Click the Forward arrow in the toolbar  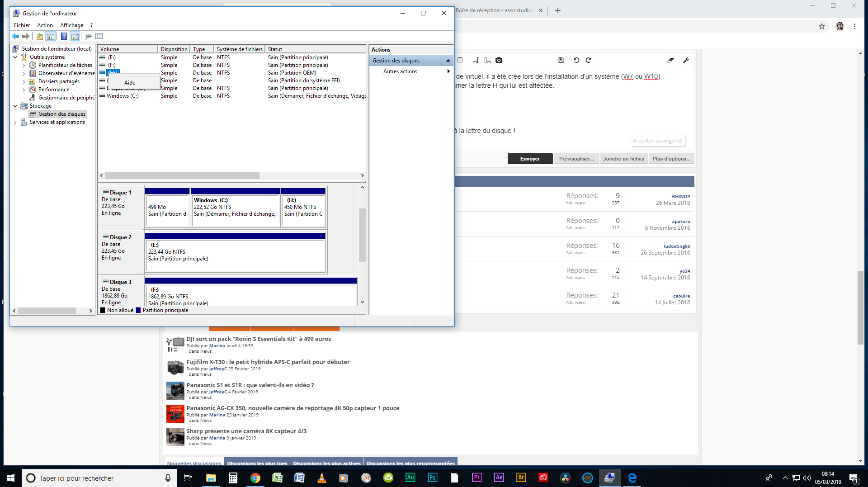pyautogui.click(x=26, y=36)
